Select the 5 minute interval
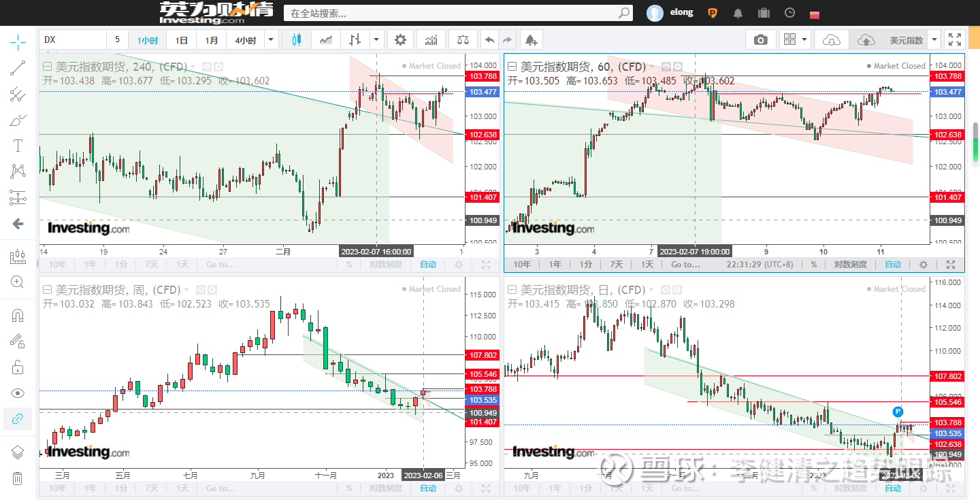Image resolution: width=980 pixels, height=500 pixels. tap(117, 40)
